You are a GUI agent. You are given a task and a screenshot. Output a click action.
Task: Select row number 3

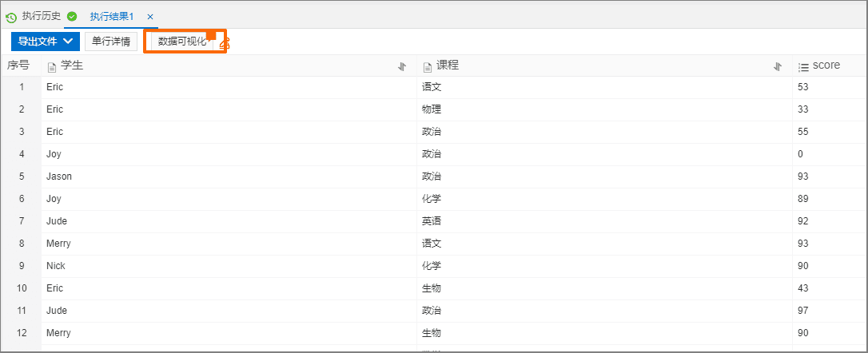tap(22, 132)
